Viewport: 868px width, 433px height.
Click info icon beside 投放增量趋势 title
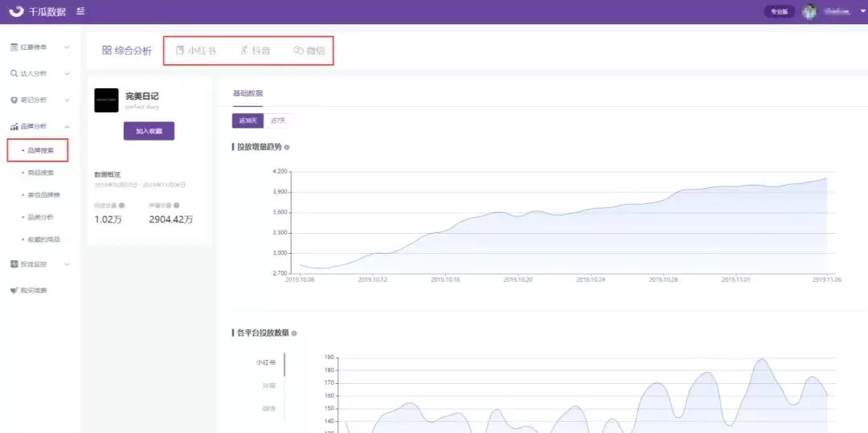click(x=287, y=147)
